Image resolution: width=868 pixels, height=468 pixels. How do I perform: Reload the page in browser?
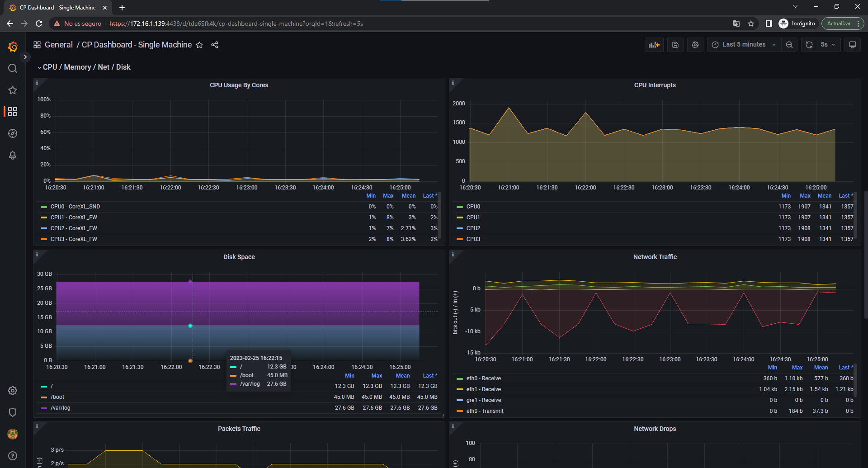(x=39, y=24)
